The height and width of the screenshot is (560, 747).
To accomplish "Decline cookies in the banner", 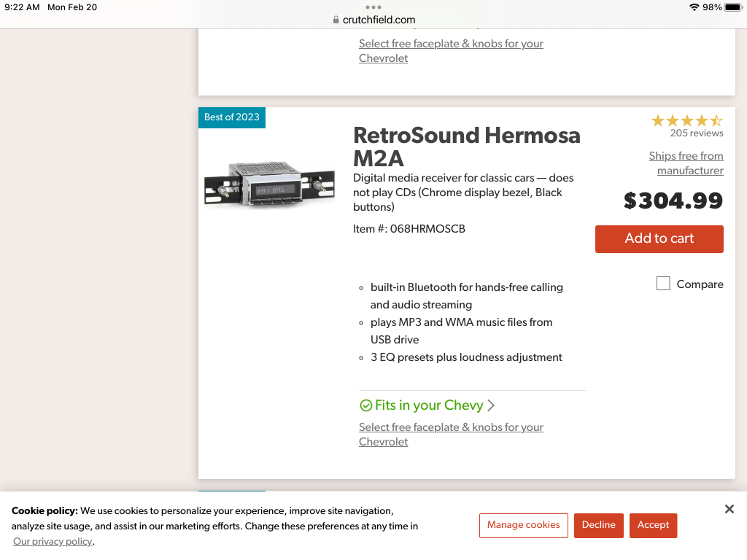I will click(598, 525).
